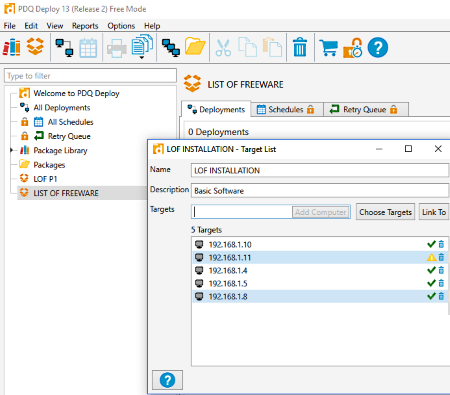Viewport: 450px width, 395px height.
Task: Click the Name field LOF INSTALLATION
Action: [x=320, y=170]
